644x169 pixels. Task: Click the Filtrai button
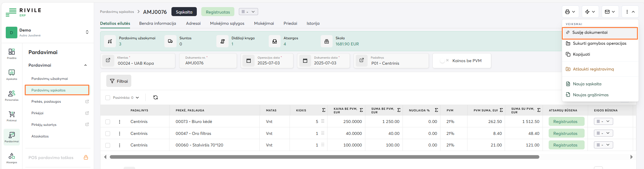(119, 81)
